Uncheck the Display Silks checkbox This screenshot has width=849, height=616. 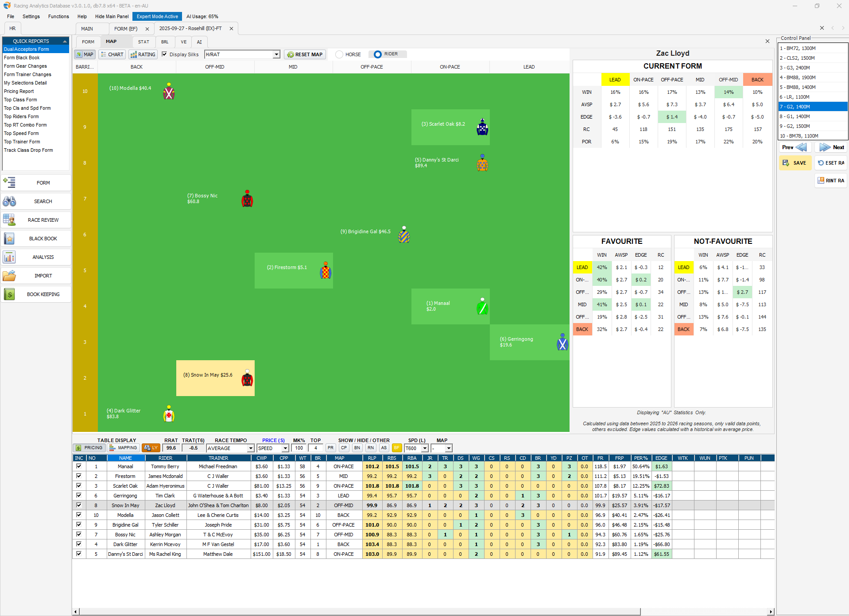(x=164, y=54)
